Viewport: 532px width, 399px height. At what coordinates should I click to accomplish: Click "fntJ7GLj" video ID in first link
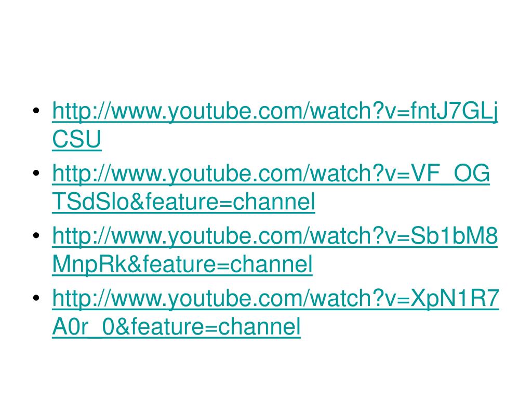coord(454,112)
